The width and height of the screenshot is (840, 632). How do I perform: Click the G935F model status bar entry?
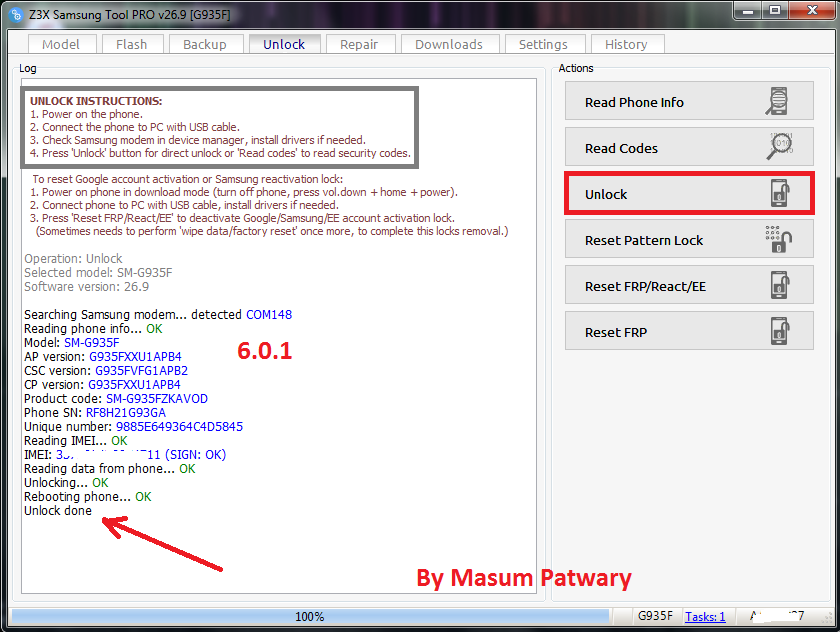click(655, 616)
